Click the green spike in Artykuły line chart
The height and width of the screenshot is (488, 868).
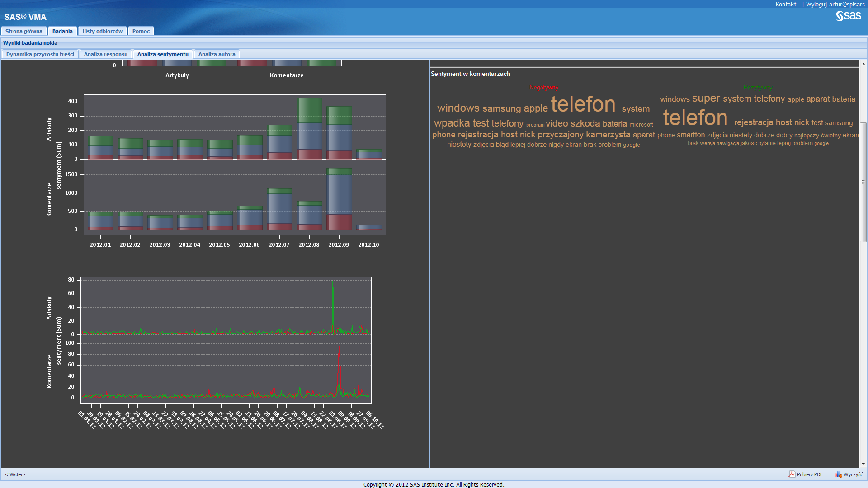(x=333, y=307)
